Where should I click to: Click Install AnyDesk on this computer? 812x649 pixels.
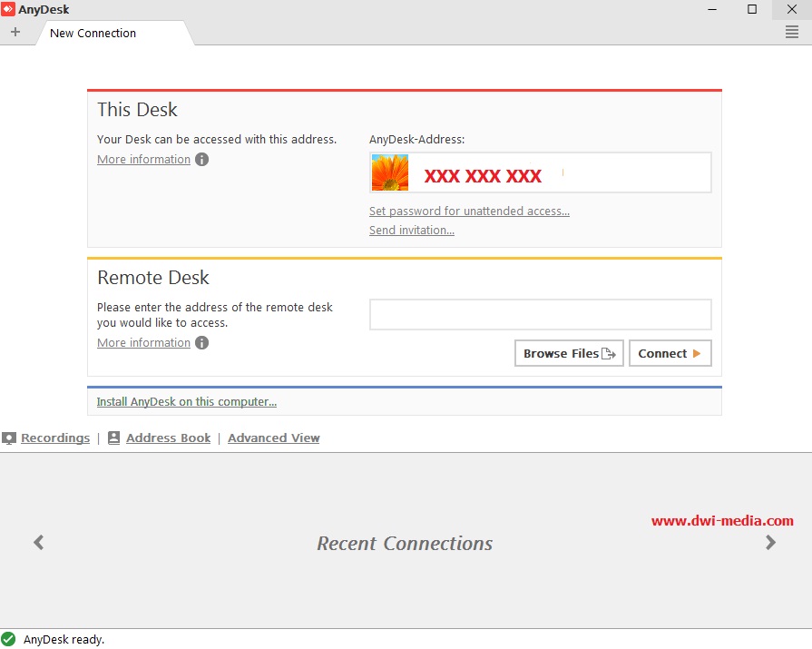(186, 402)
